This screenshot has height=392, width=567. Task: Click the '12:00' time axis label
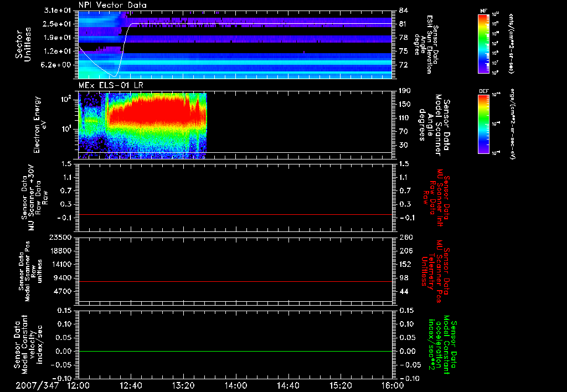coord(79,385)
